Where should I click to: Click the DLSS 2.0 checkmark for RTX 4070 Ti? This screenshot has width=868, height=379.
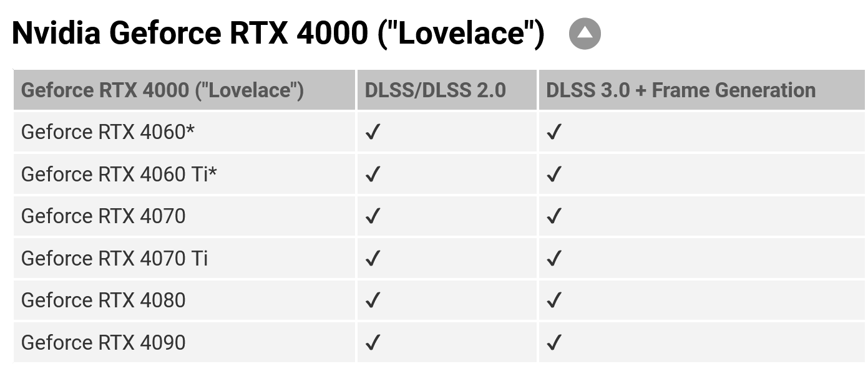coord(373,258)
